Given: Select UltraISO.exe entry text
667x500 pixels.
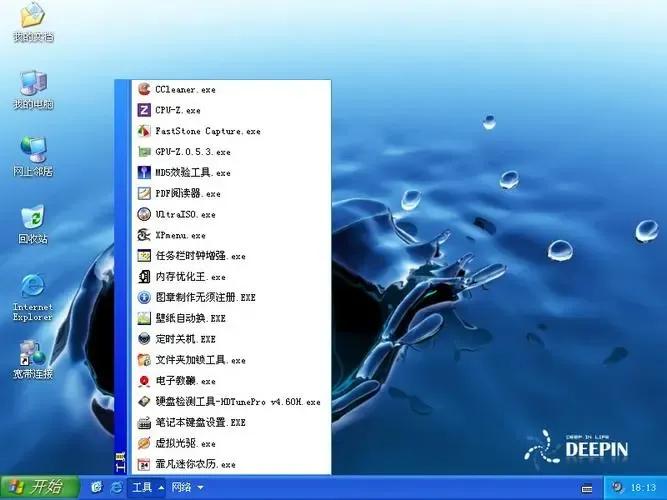Looking at the screenshot, I should coord(185,214).
